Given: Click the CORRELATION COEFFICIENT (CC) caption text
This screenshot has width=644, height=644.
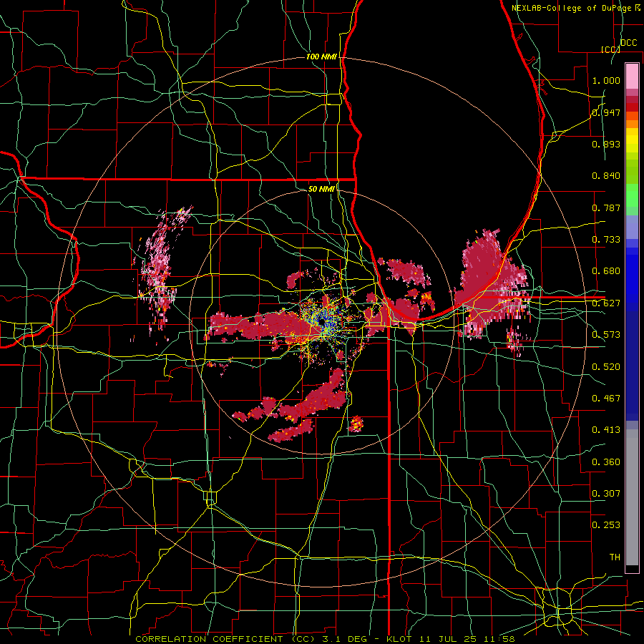Looking at the screenshot, I should click(225, 639).
